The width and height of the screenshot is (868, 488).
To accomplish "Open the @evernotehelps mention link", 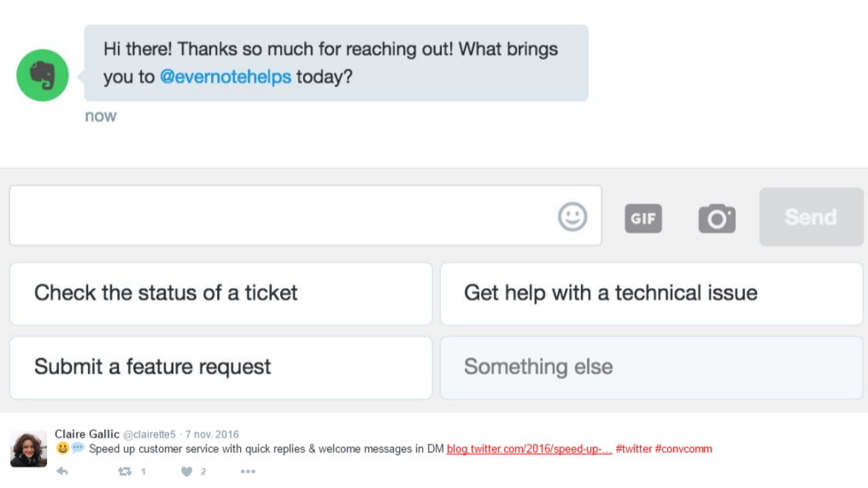I will 226,77.
